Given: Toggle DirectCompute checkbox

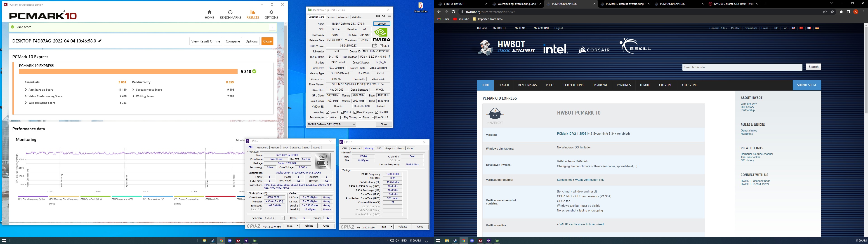Looking at the screenshot, I should (355, 112).
